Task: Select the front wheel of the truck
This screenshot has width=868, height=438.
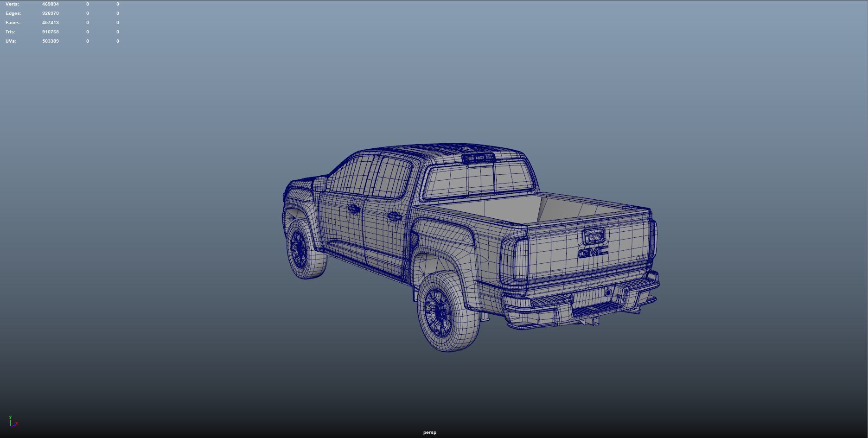Action: (x=306, y=249)
